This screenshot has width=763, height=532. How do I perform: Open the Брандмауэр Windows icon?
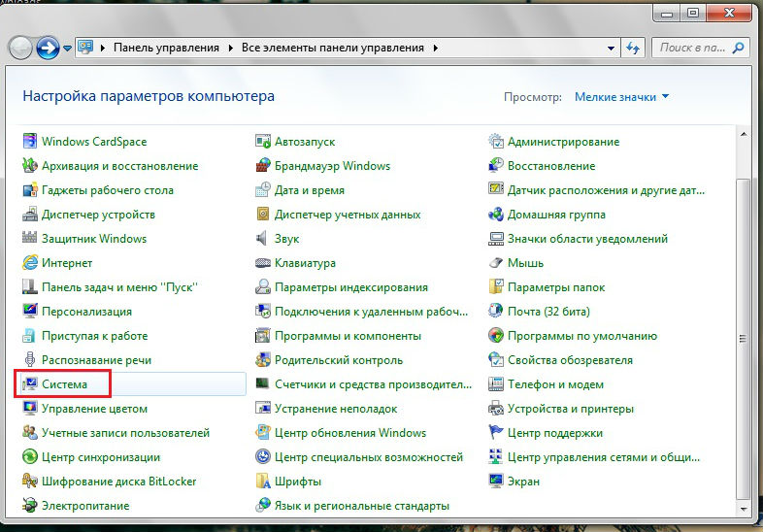click(x=263, y=165)
